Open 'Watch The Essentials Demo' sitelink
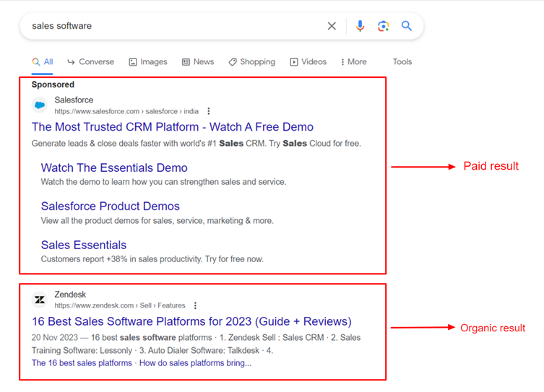Viewport: 544px width, 392px height. [x=114, y=167]
